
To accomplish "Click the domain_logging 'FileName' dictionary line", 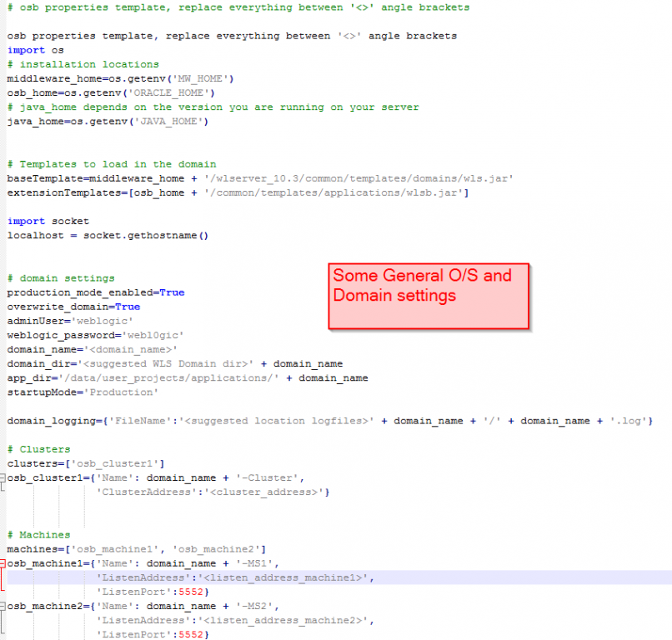I will (x=330, y=421).
